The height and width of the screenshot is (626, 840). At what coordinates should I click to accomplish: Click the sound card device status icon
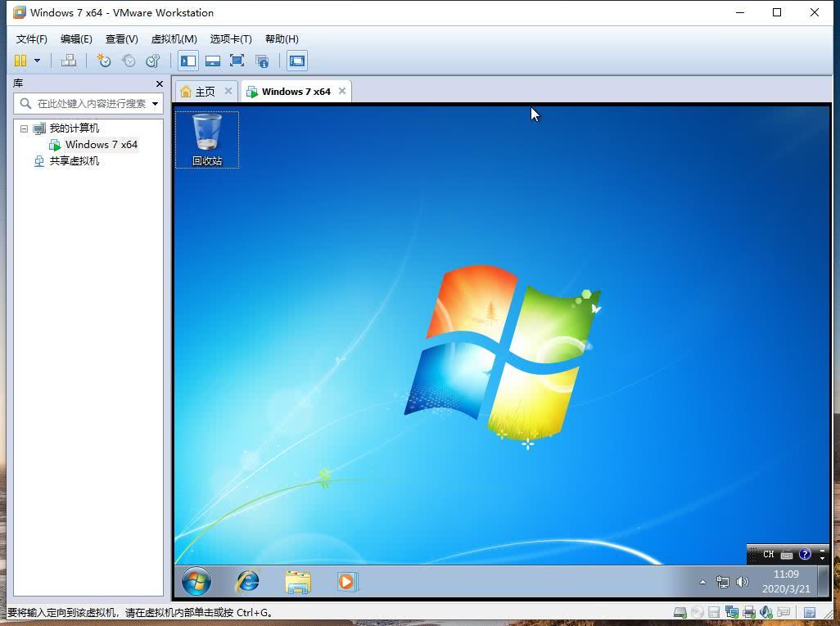point(766,611)
